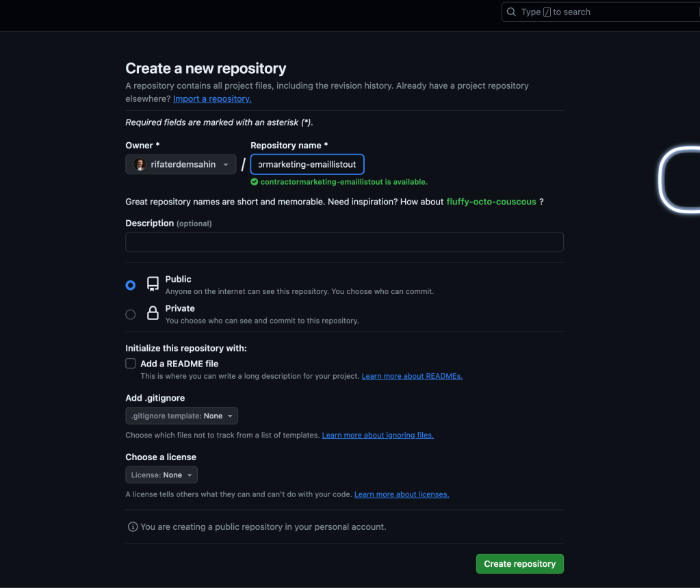The image size is (700, 588).
Task: Click the Description (optional) label
Action: coord(168,223)
